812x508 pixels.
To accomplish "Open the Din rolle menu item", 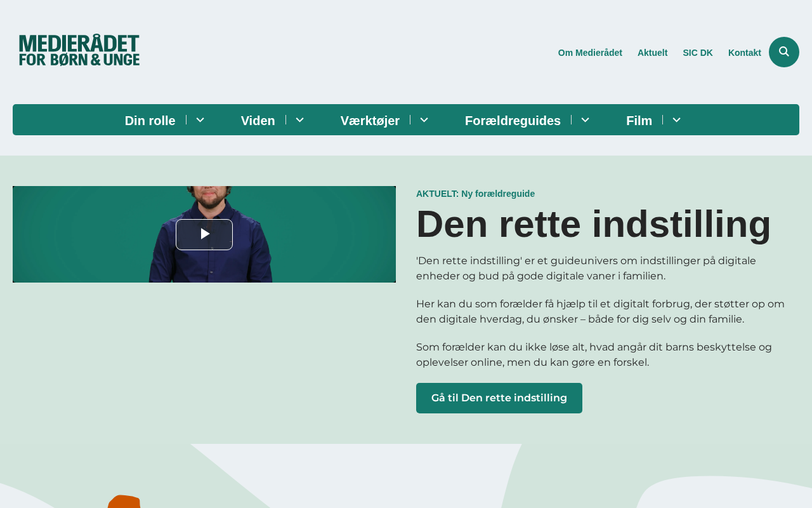I will pos(150,121).
